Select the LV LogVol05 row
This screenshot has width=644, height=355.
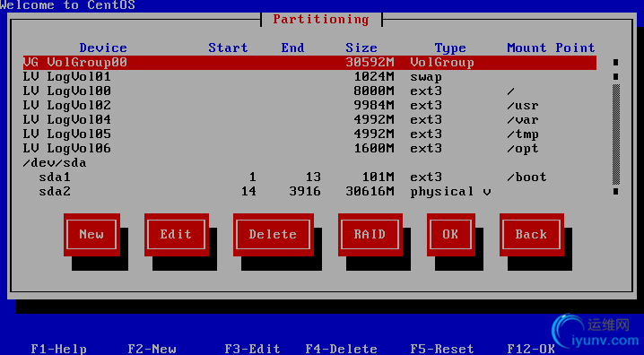point(309,134)
